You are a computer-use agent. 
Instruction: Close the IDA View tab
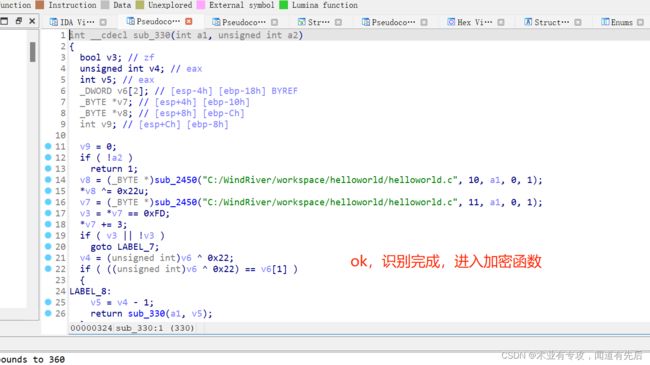pyautogui.click(x=103, y=22)
